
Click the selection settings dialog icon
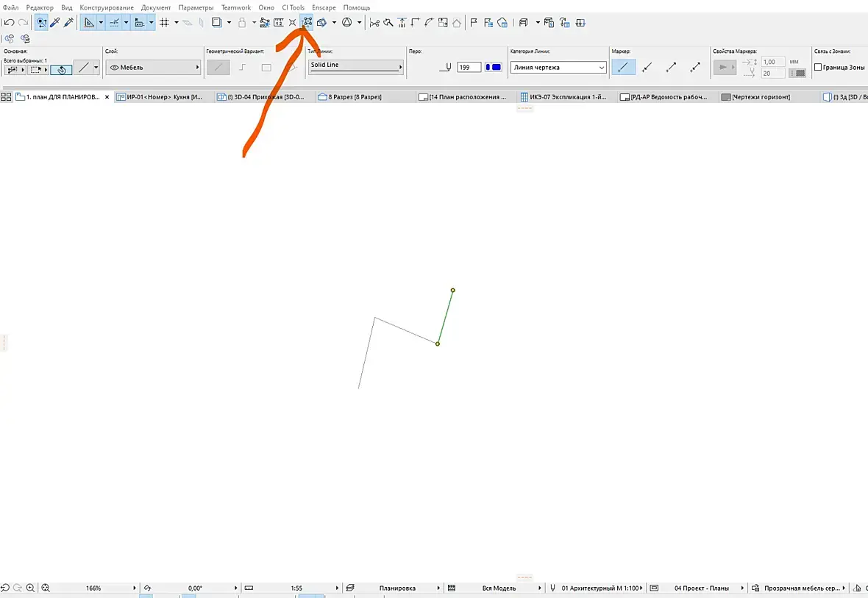click(x=15, y=70)
